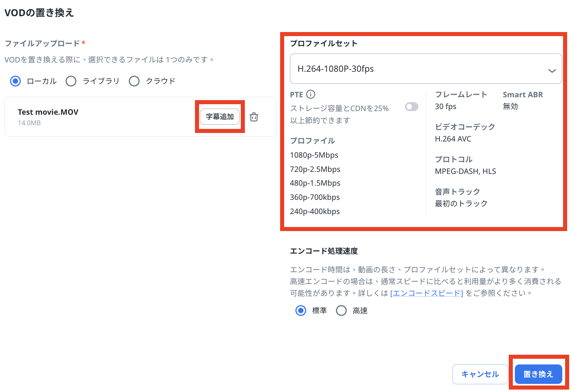Image resolution: width=572 pixels, height=392 pixels.
Task: Click the H.264 AVC codec value
Action: click(453, 139)
